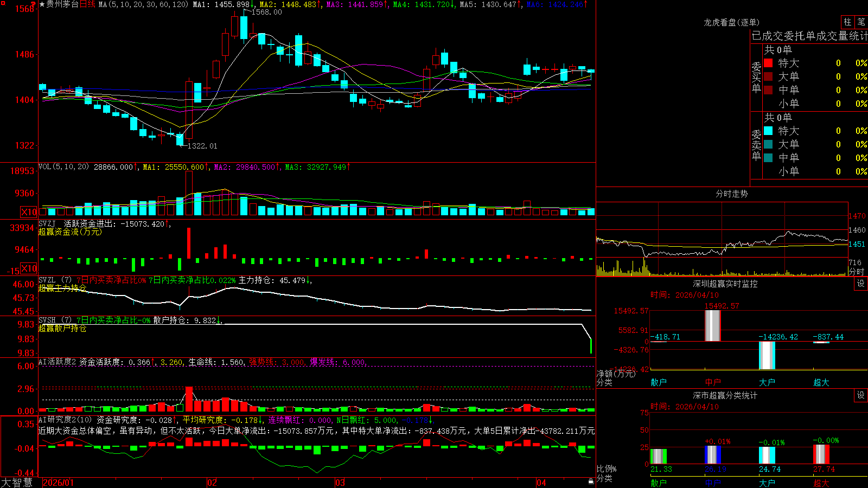
Task: Click the 中户 bar labeled 26.19
Action: coord(713,454)
